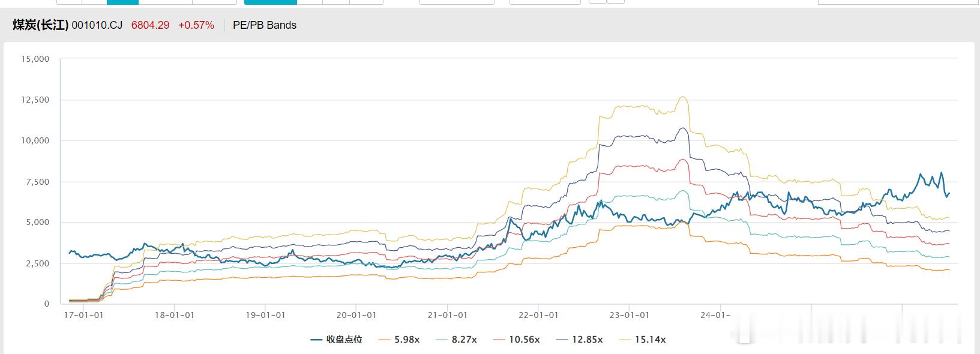Toggle the 5.98x band legend entry
The width and height of the screenshot is (980, 354).
click(x=399, y=340)
